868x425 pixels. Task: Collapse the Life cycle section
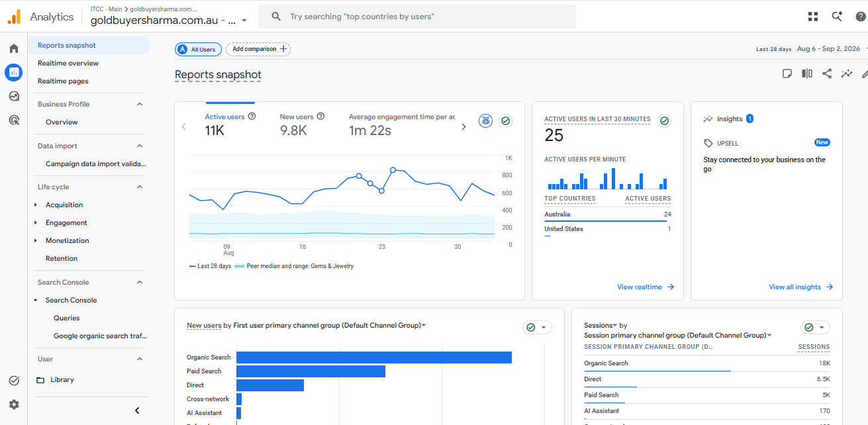[x=140, y=187]
